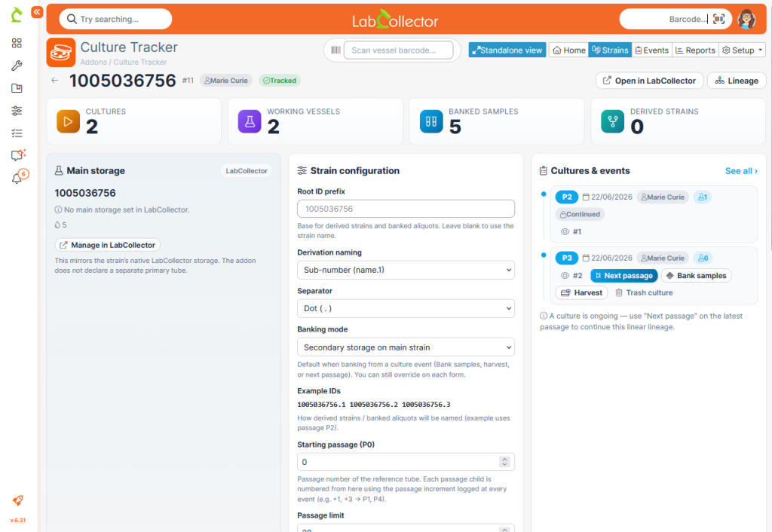
Task: Go back using the left arrow next to 1005036756
Action: tap(54, 80)
